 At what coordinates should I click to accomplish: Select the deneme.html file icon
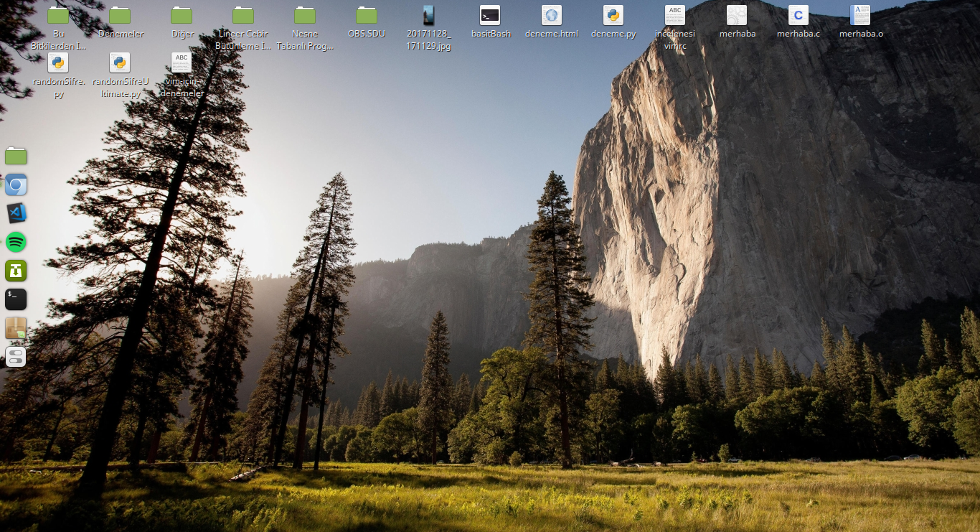552,15
